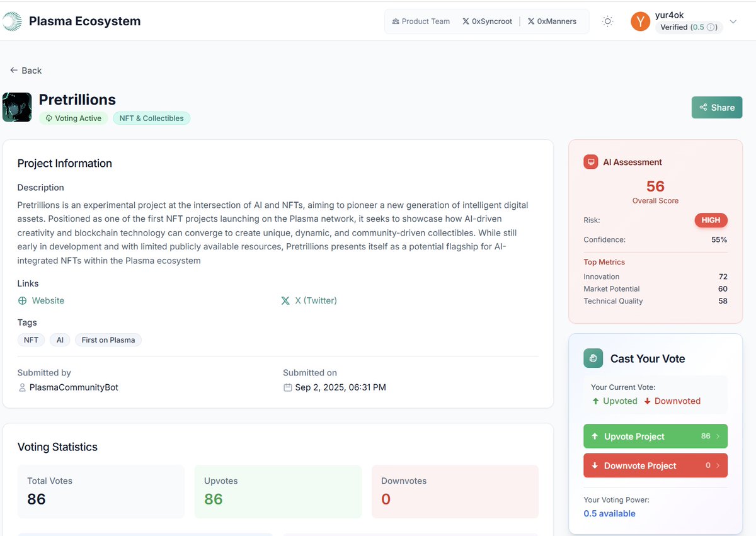Open the X (Twitter) project link

309,300
